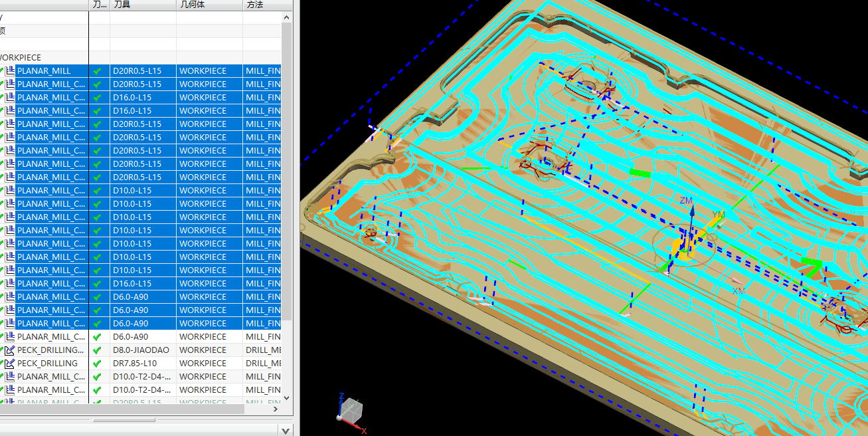The height and width of the screenshot is (436, 868).
Task: Click the D6.0-A90 tool cell in unselected row
Action: tap(143, 336)
